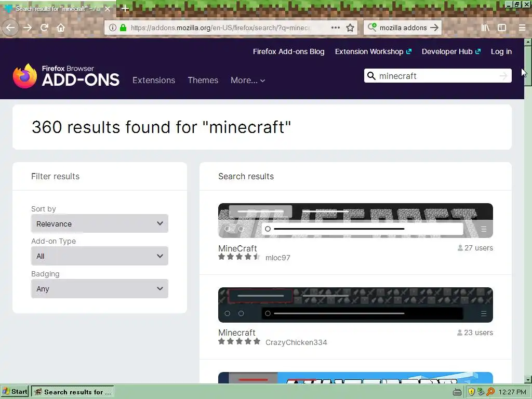
Task: Click the "27 users" count
Action: point(475,248)
